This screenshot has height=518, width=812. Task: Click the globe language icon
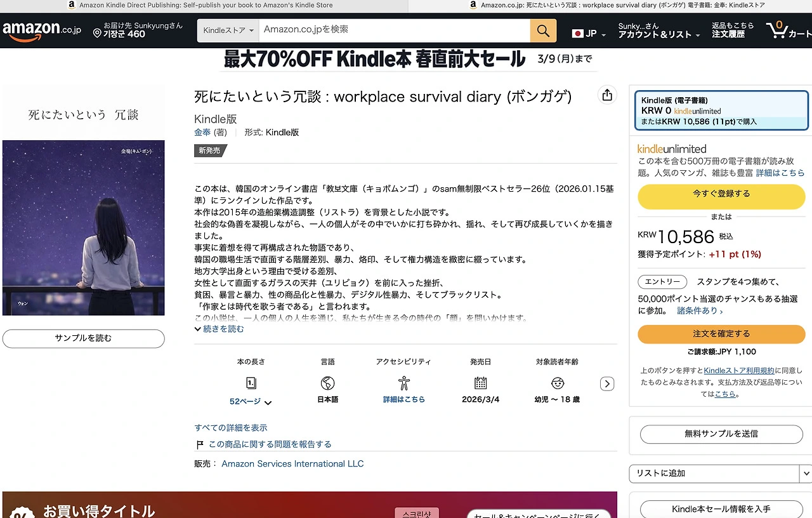click(x=328, y=383)
